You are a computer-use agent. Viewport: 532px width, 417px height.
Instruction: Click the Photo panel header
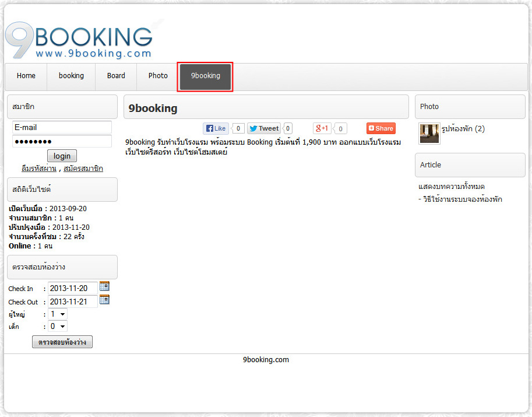click(470, 107)
